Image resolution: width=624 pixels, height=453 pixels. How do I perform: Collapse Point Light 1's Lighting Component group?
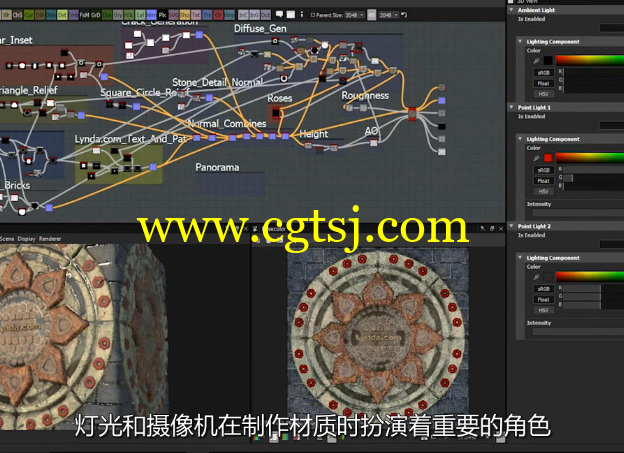point(520,139)
